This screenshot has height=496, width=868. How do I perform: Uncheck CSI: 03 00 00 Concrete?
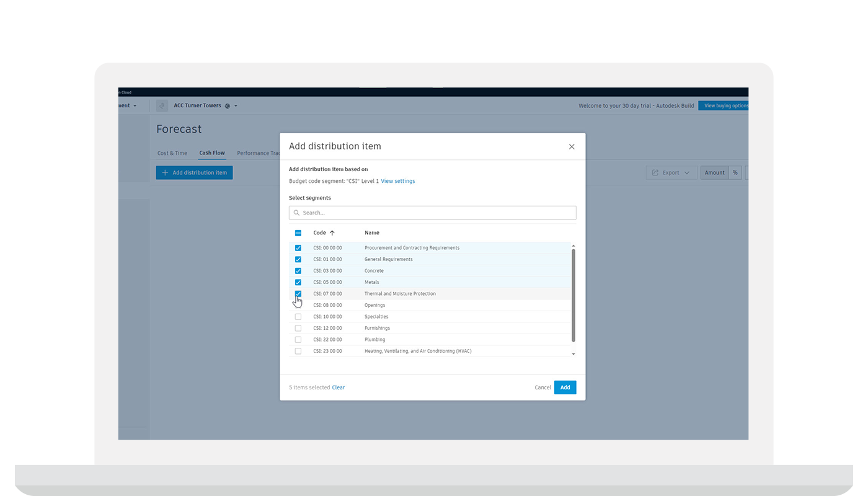tap(298, 271)
